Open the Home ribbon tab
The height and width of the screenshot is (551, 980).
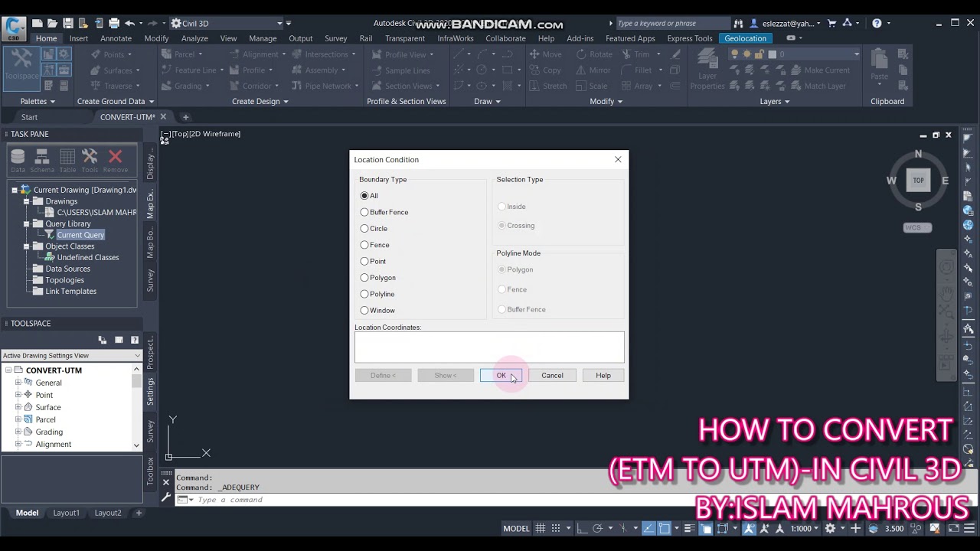(46, 38)
